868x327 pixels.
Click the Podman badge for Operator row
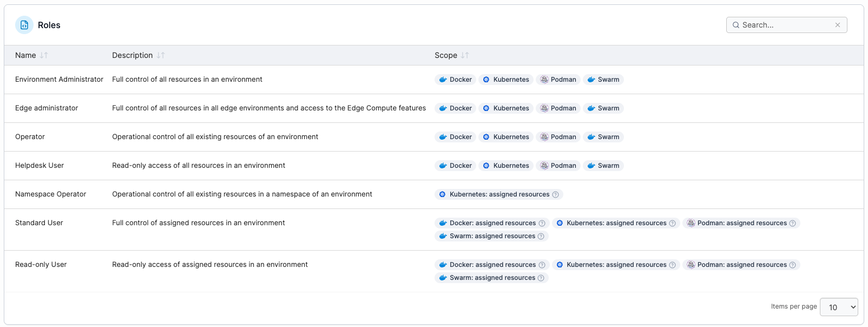(x=558, y=137)
